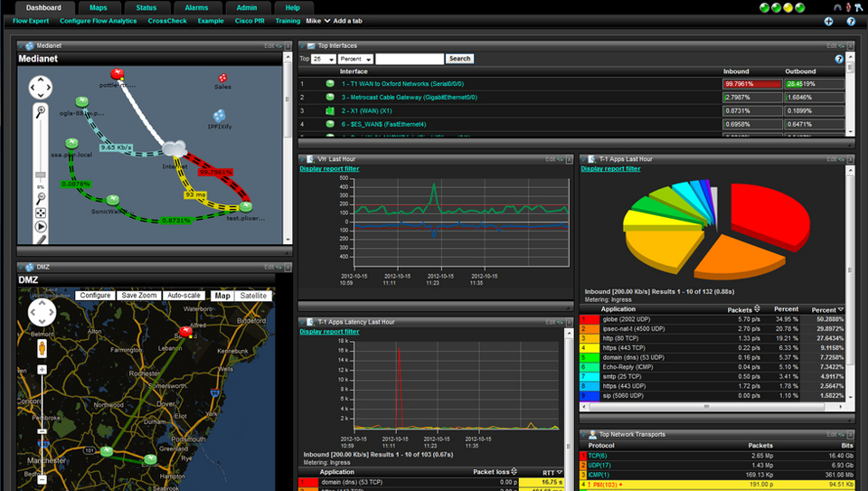Screen dimensions: 868x491
Task: Click the Internet cloud icon in Medianet
Action: pos(175,148)
